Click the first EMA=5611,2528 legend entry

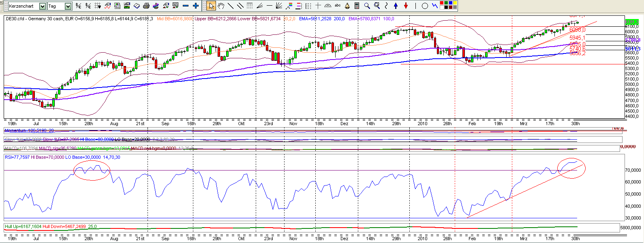tap(322, 19)
